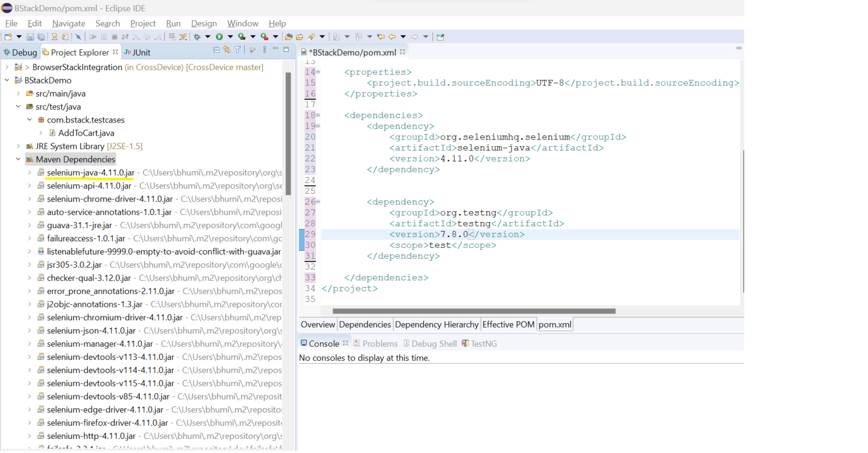Collapse the Maven Dependencies node
868x453 pixels.
point(19,159)
